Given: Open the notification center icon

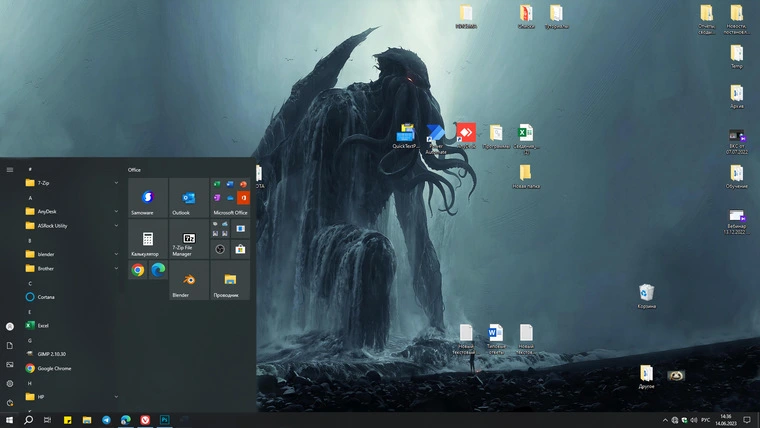Looking at the screenshot, I should pyautogui.click(x=747, y=420).
